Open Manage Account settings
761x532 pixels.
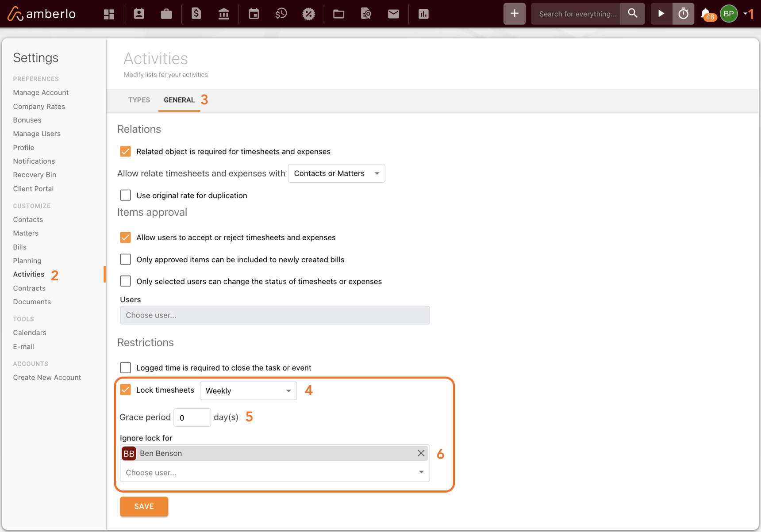tap(41, 92)
